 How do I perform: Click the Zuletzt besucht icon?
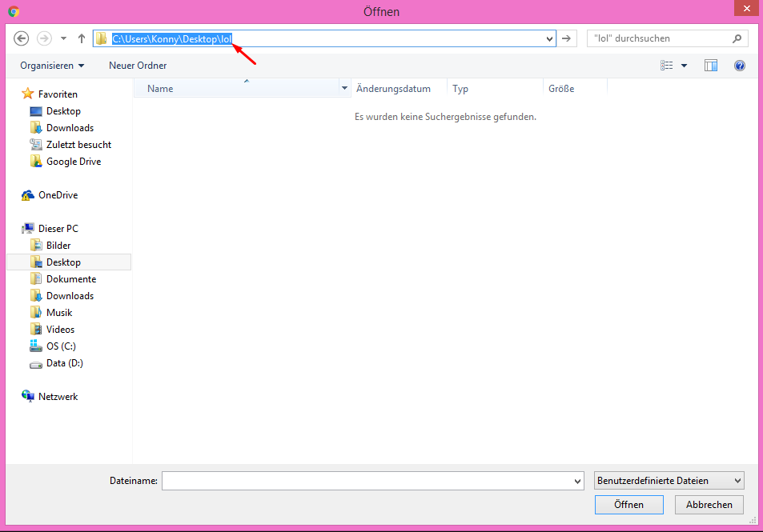point(36,145)
